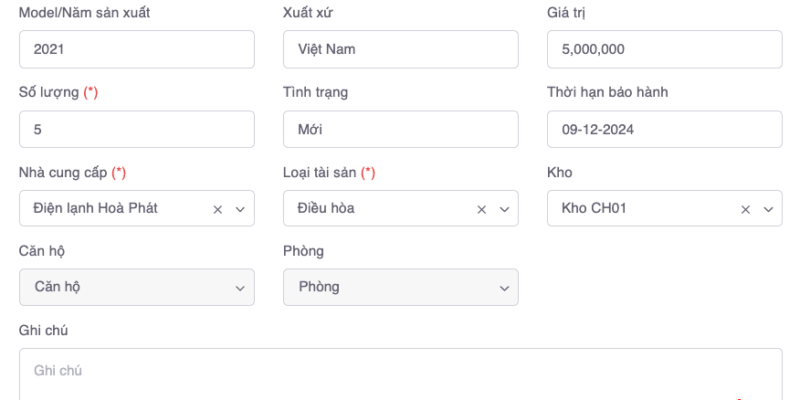This screenshot has width=800, height=400.
Task: Clear the Loại tài sản selection with the X icon
Action: point(482,209)
